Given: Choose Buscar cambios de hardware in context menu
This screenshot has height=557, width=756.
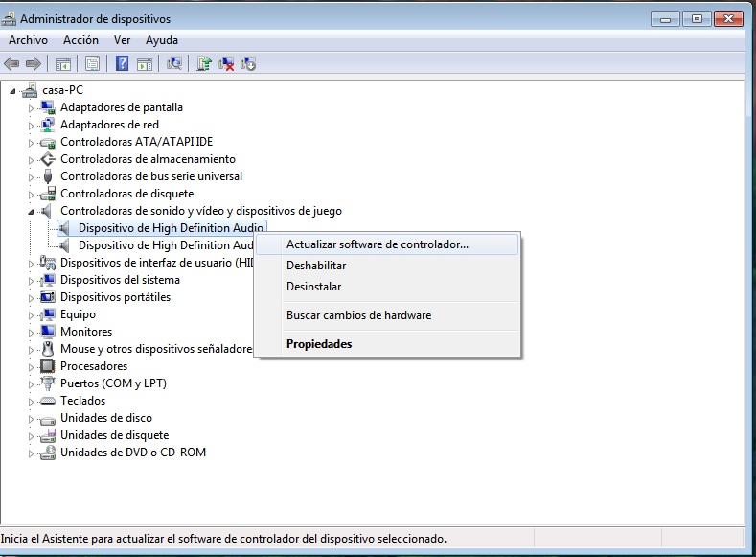Looking at the screenshot, I should [387, 315].
